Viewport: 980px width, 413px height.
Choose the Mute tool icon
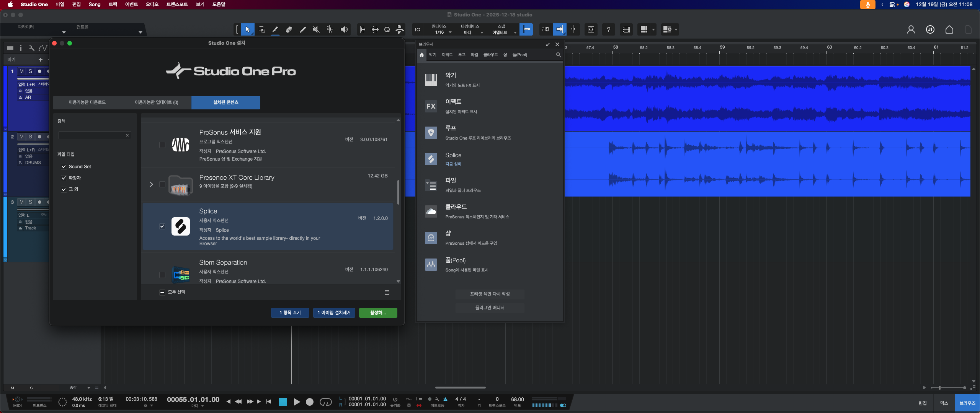tap(316, 29)
